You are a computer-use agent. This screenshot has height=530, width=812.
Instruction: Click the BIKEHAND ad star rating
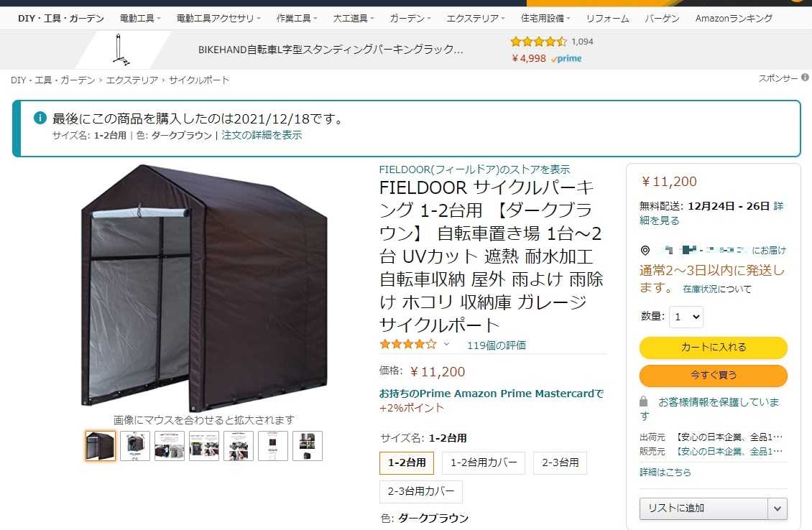click(538, 42)
